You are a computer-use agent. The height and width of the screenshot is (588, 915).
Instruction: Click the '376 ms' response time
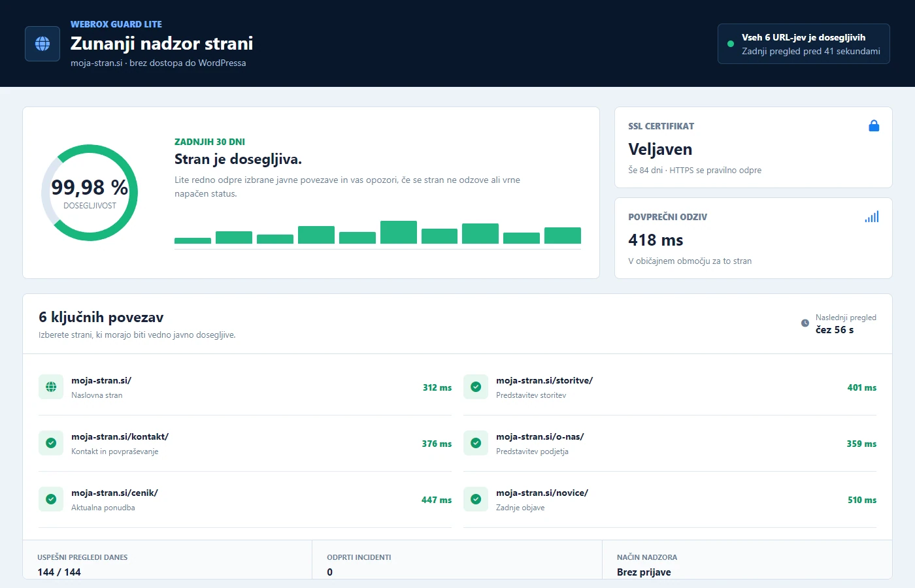[437, 444]
